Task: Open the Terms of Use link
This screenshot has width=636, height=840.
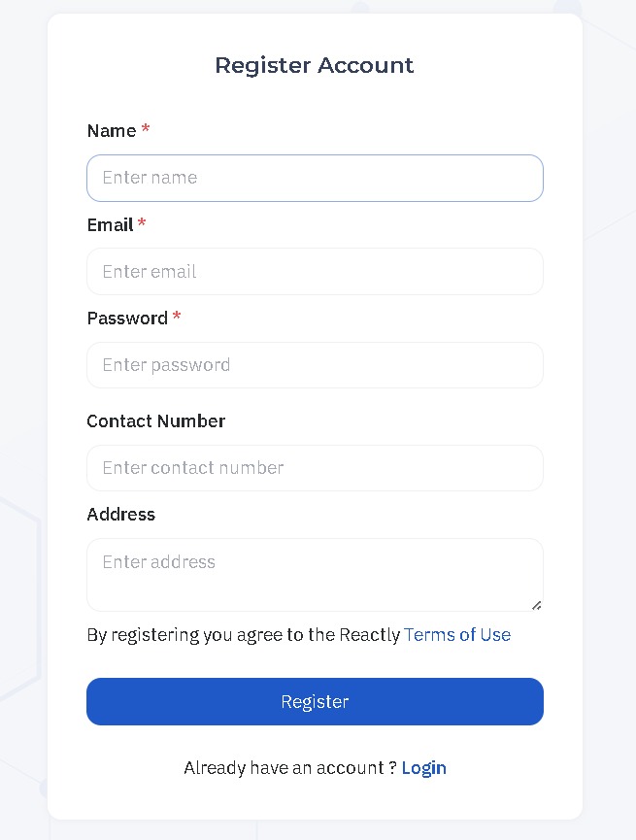Action: pyautogui.click(x=457, y=635)
